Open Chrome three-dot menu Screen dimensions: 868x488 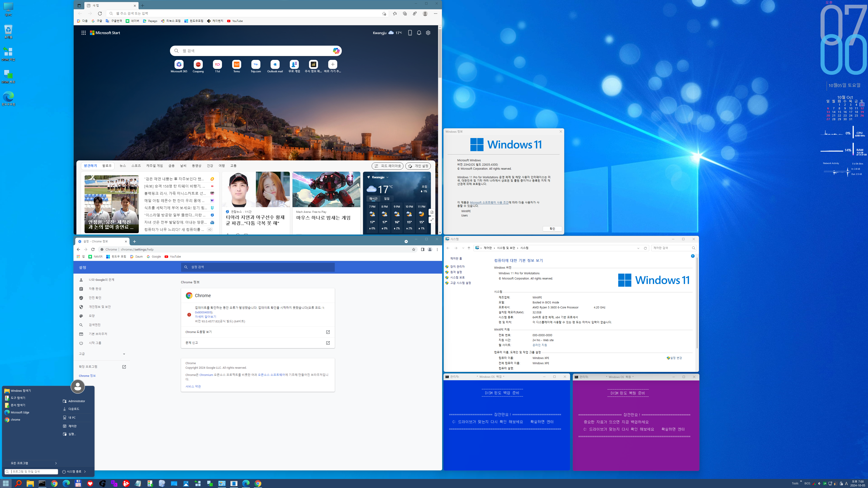click(x=437, y=250)
